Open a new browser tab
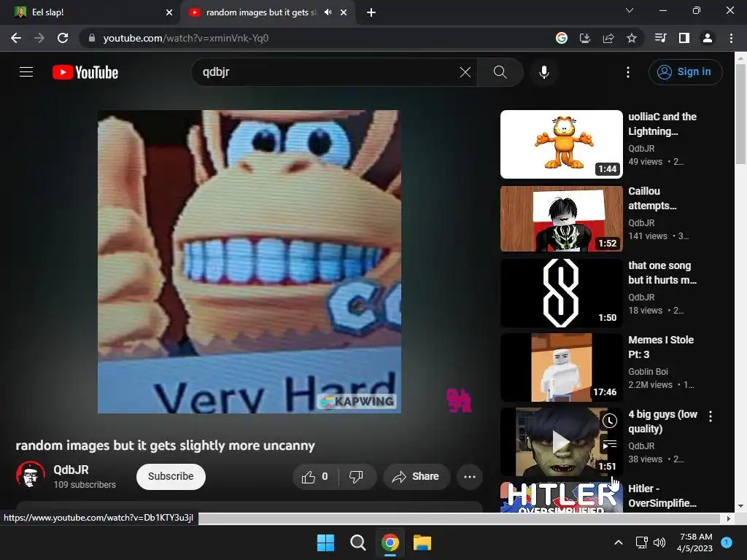This screenshot has width=747, height=560. pyautogui.click(x=371, y=12)
